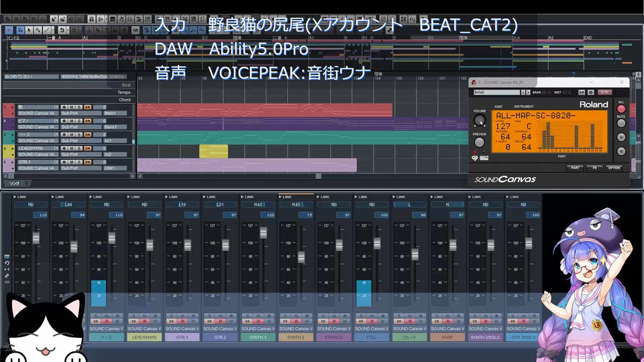This screenshot has width=644, height=362.
Task: Click icon beside the gear in SOUND Canvas
Action: coord(582,93)
